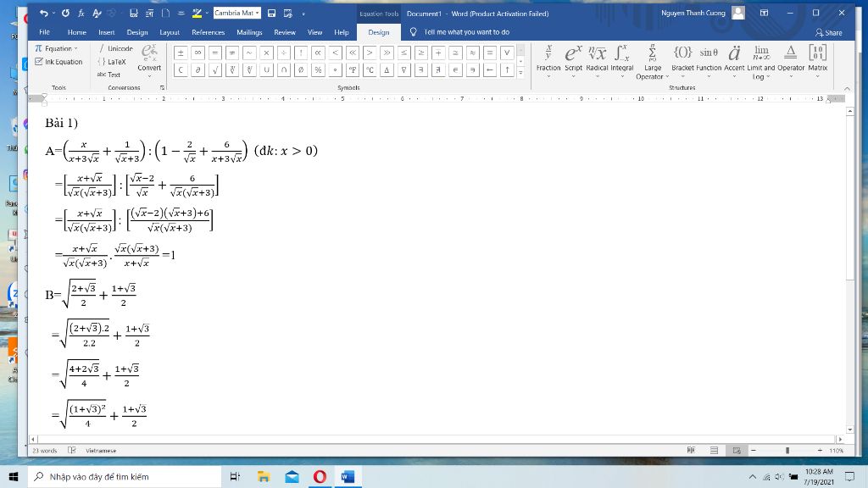
Task: Open the Equation Tools Design tab
Action: 379,32
